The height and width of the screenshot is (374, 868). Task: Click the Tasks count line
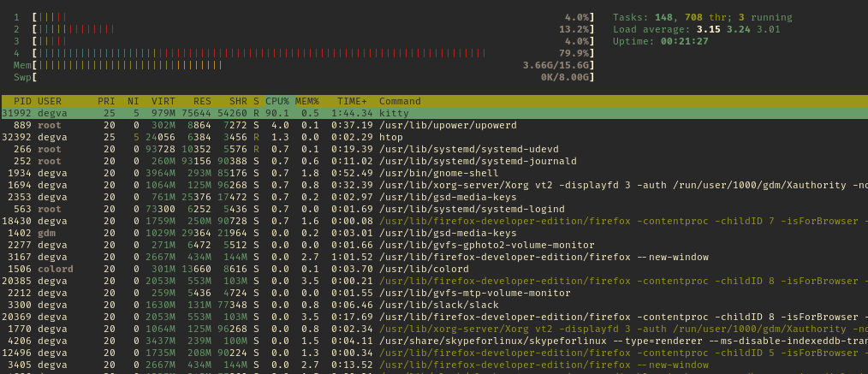(703, 17)
